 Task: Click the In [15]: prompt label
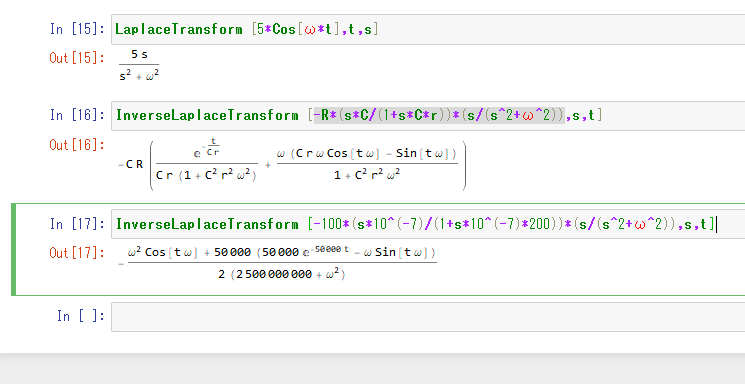[77, 29]
